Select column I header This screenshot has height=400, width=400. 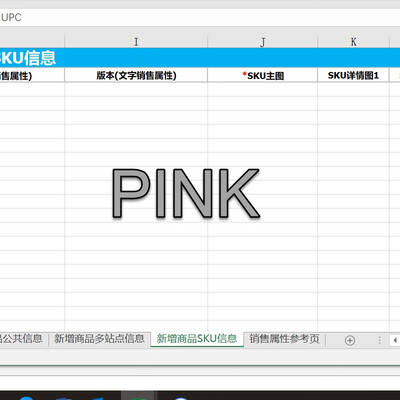point(136,42)
